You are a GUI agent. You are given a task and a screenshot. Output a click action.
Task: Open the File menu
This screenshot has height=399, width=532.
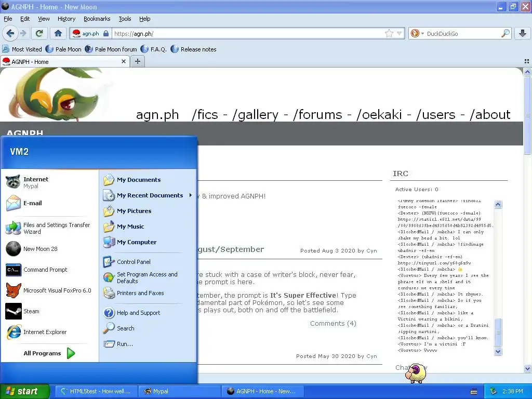tap(8, 19)
